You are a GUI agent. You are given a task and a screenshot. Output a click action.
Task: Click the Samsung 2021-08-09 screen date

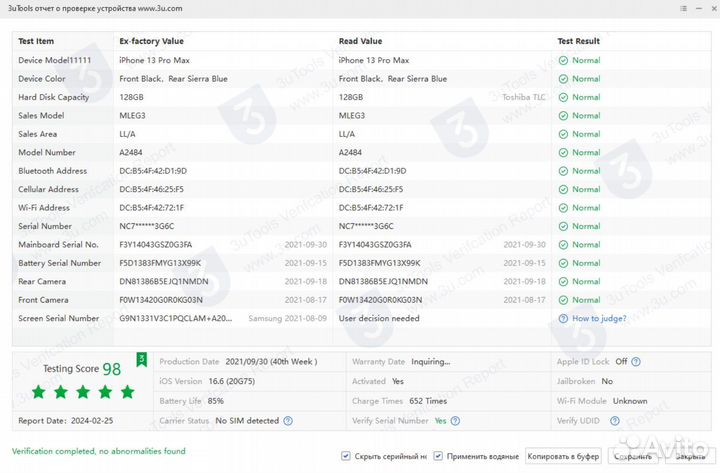pyautogui.click(x=287, y=318)
